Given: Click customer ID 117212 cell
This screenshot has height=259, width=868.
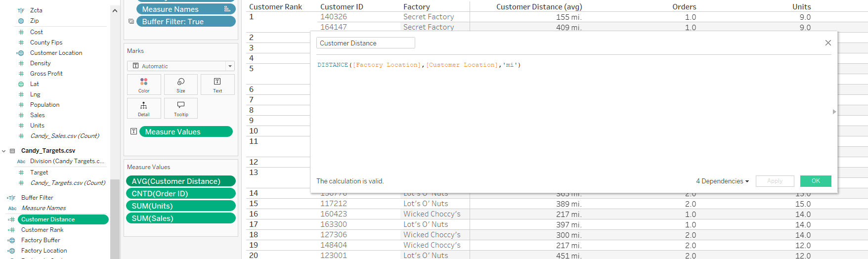Looking at the screenshot, I should [x=334, y=204].
